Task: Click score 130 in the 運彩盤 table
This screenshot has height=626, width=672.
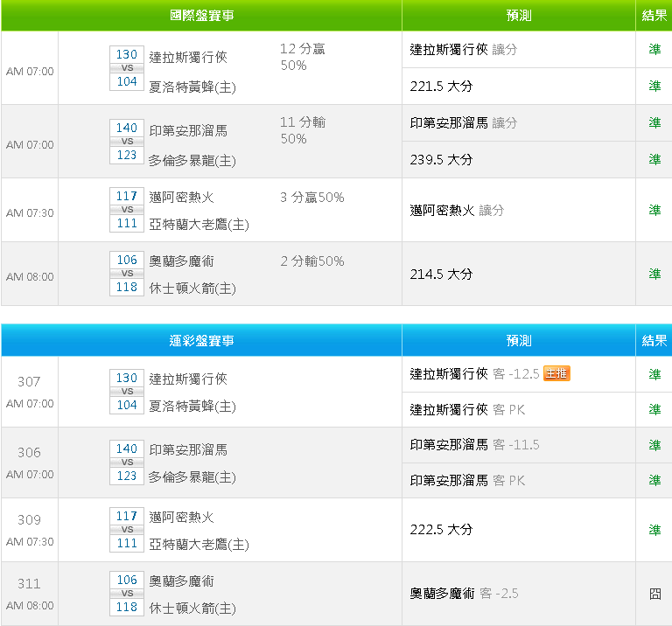Action: pos(127,378)
